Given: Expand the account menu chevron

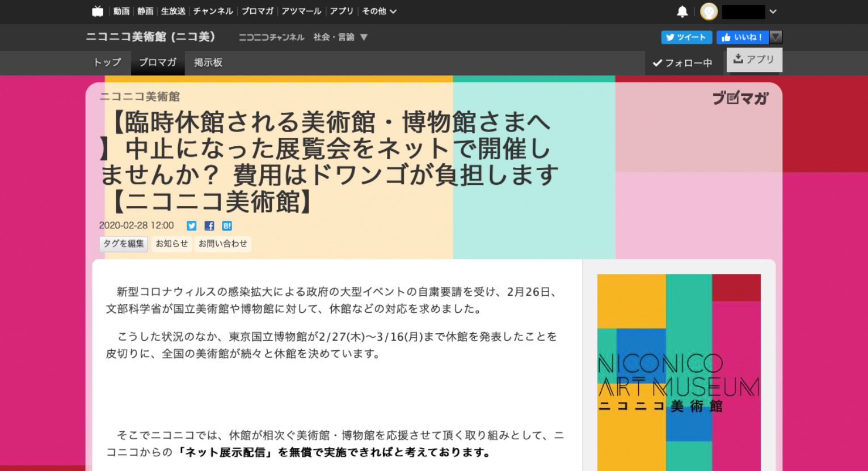Looking at the screenshot, I should click(773, 11).
